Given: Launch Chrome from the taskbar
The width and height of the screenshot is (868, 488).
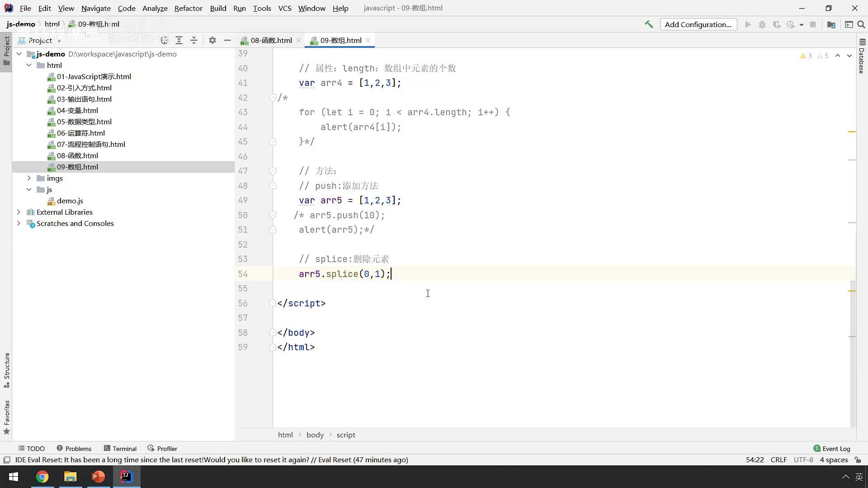Looking at the screenshot, I should coord(42,477).
